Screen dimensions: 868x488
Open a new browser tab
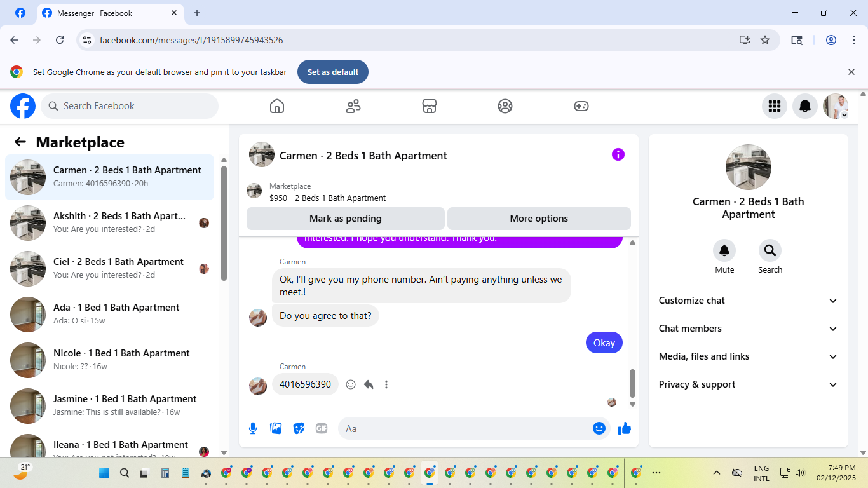pyautogui.click(x=197, y=13)
